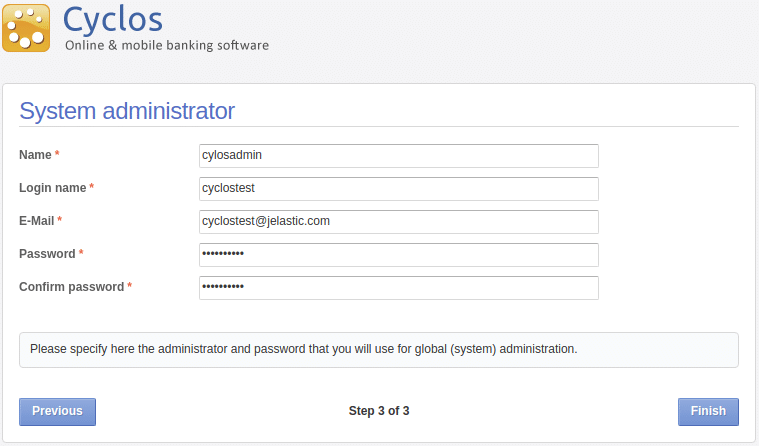This screenshot has width=759, height=446.
Task: Click into the Confirm password field
Action: pos(399,288)
